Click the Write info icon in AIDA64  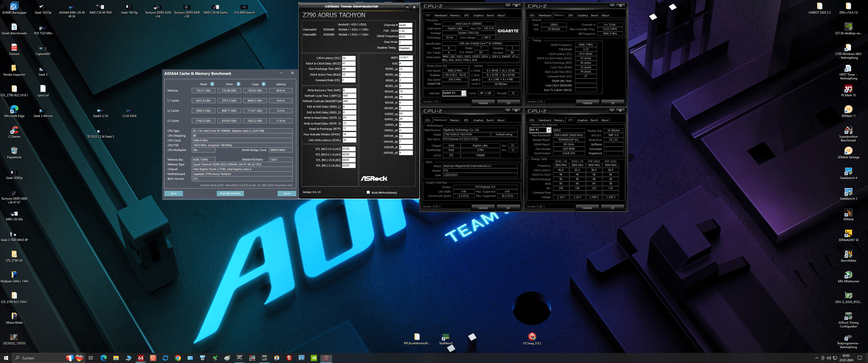(x=238, y=84)
